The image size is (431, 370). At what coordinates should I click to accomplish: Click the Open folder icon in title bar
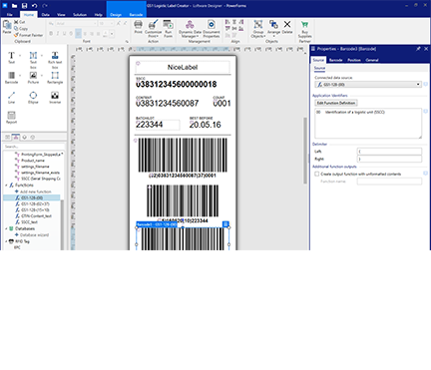click(14, 6)
